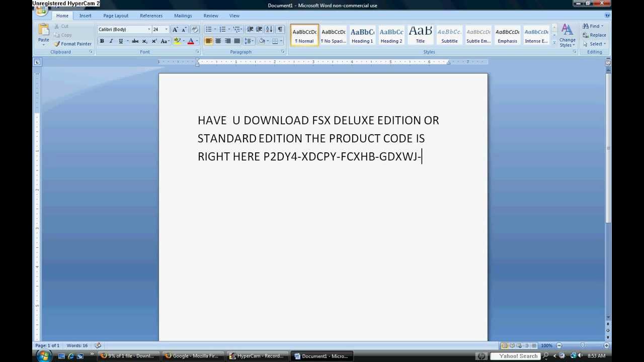The height and width of the screenshot is (362, 644).
Task: Click the Word Help question mark icon
Action: coord(607,16)
